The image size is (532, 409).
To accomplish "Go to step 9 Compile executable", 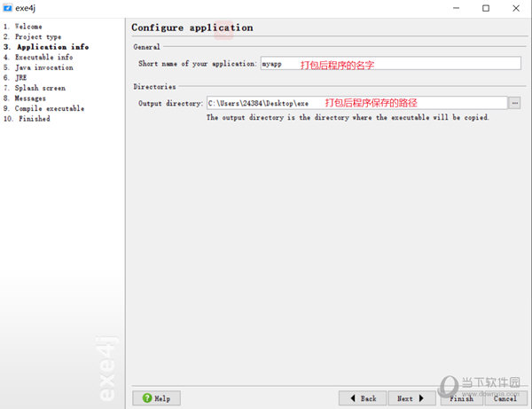I will tap(43, 108).
